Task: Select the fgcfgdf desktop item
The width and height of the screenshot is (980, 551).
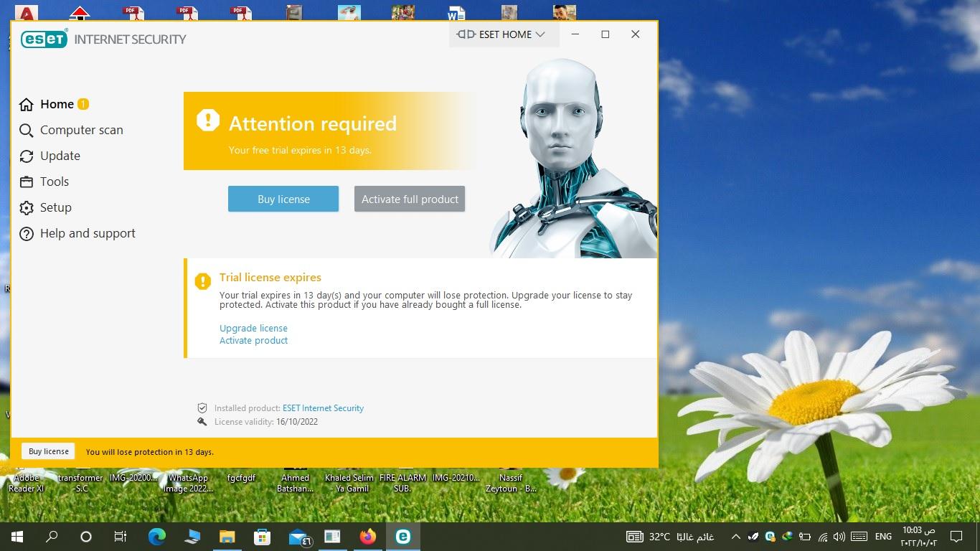Action: click(x=241, y=477)
